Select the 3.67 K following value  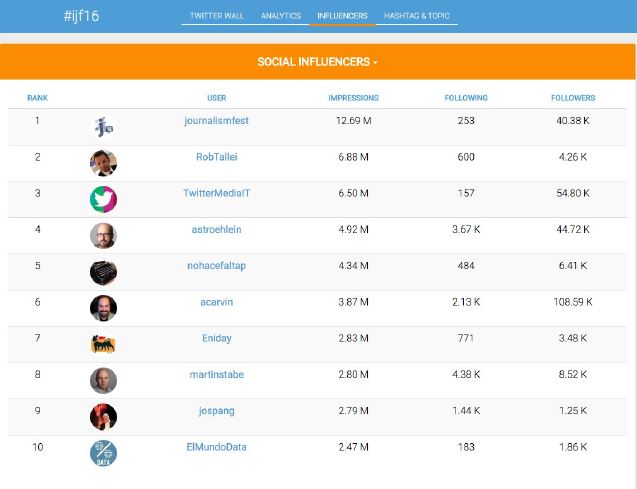click(x=466, y=229)
